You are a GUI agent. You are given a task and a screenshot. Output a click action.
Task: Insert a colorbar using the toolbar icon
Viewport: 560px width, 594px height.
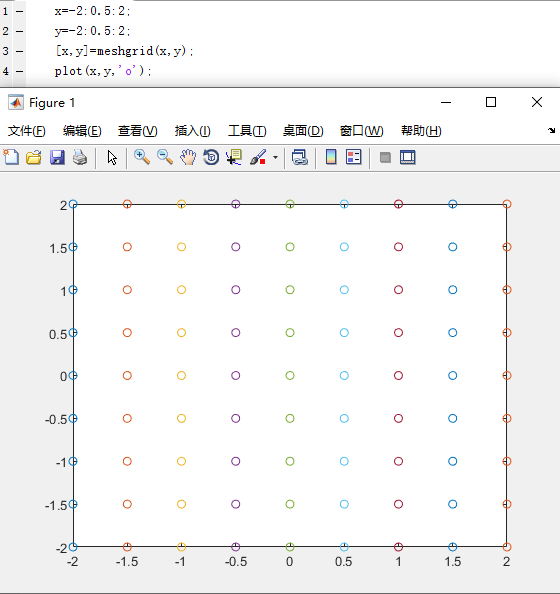pyautogui.click(x=331, y=157)
